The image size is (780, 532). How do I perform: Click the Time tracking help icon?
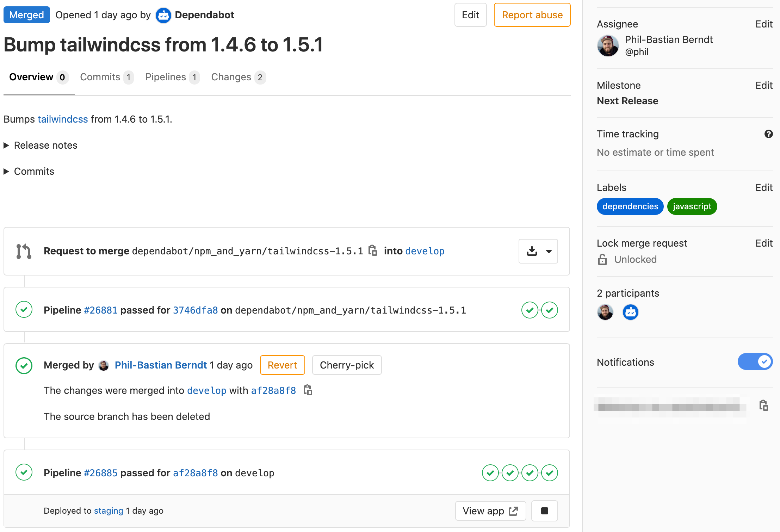point(768,134)
